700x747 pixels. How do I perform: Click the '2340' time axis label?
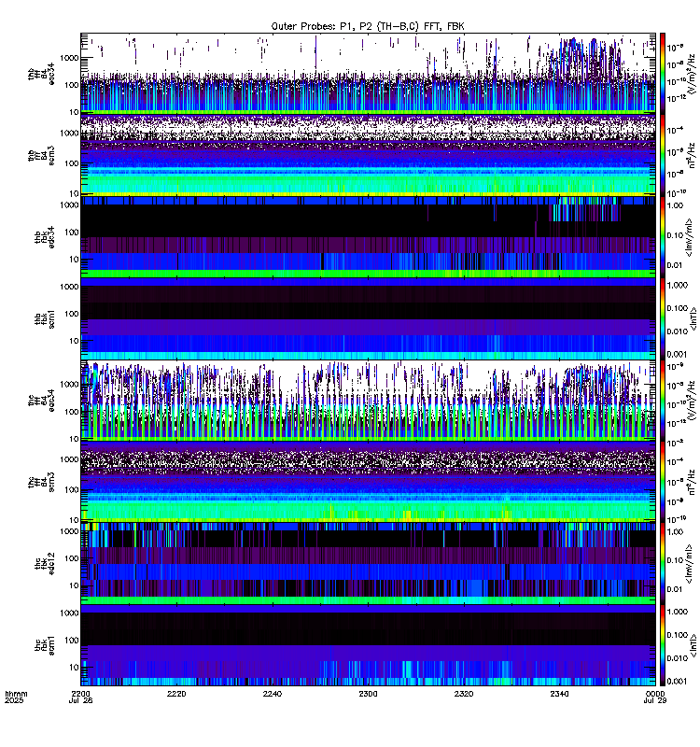pos(559,694)
